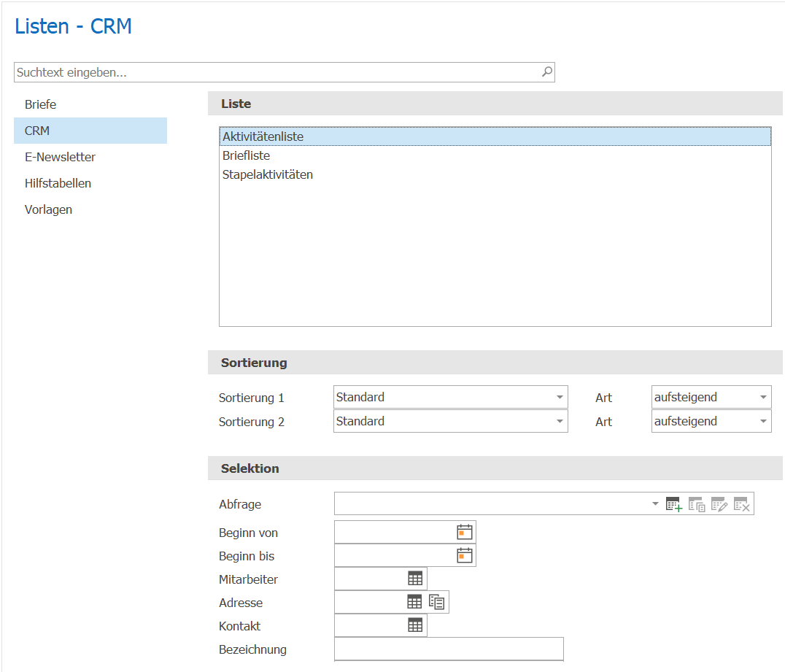Viewport: 785px width, 672px height.
Task: Expand the Sortierung 1 dropdown
Action: coord(560,397)
